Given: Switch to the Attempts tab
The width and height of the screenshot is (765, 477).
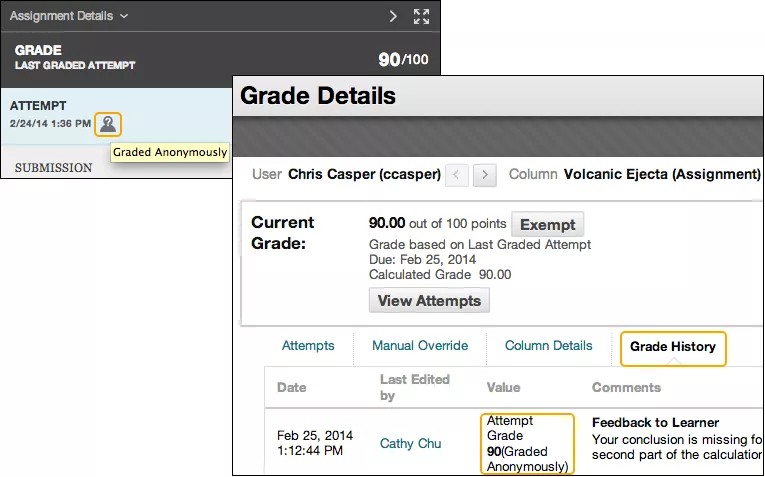Looking at the screenshot, I should 308,346.
